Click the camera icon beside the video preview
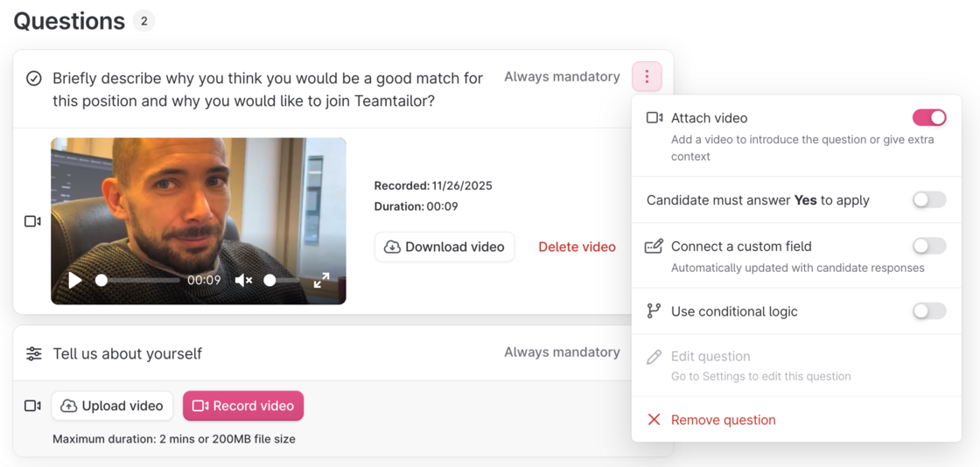980x467 pixels. coord(32,221)
